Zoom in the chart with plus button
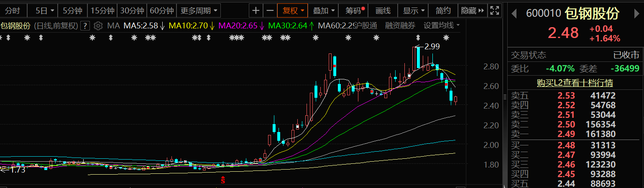644x188 pixels. tap(256, 10)
